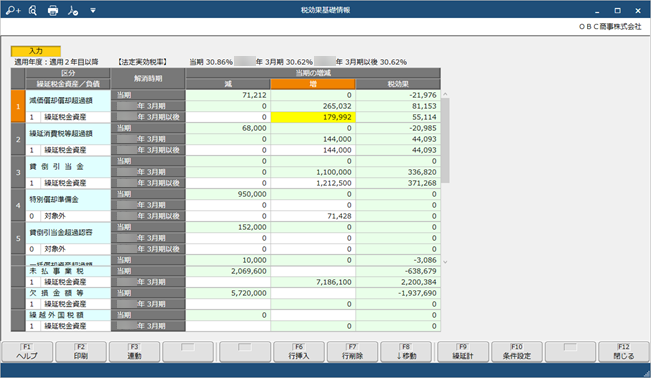This screenshot has width=651, height=378.
Task: Select the 減 column header
Action: click(x=228, y=84)
